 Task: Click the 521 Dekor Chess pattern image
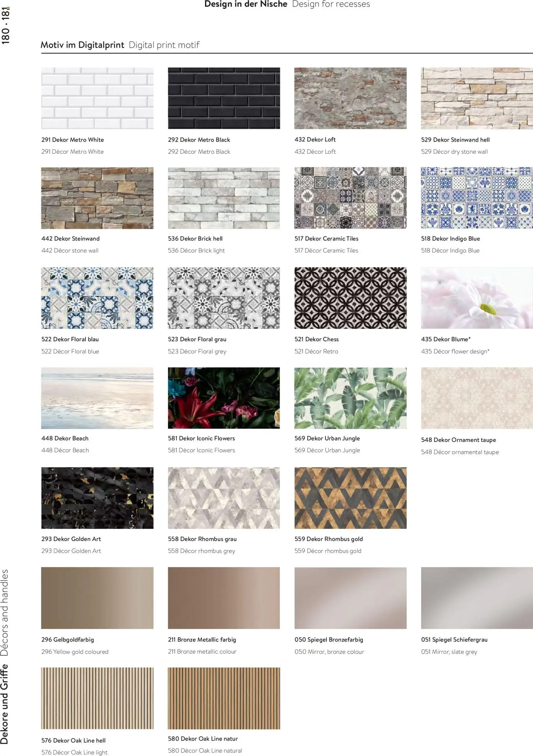pos(350,298)
